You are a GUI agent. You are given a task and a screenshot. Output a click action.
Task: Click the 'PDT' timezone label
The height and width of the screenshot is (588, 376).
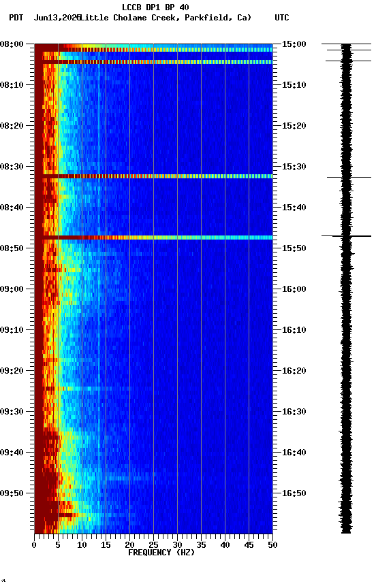coord(16,18)
